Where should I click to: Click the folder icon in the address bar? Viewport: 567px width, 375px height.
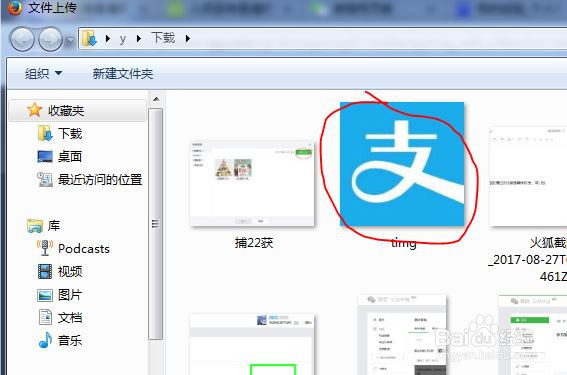89,38
